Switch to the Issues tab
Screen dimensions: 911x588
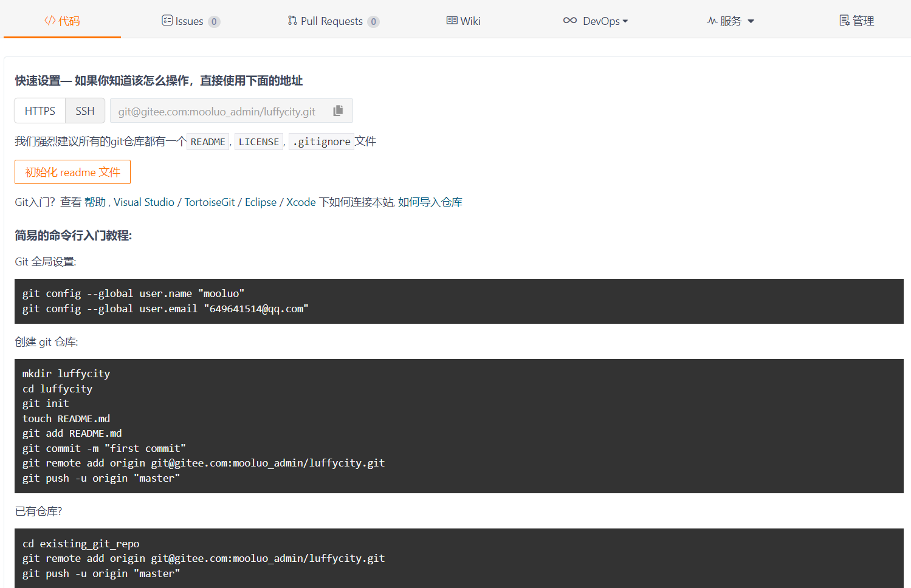(x=191, y=20)
